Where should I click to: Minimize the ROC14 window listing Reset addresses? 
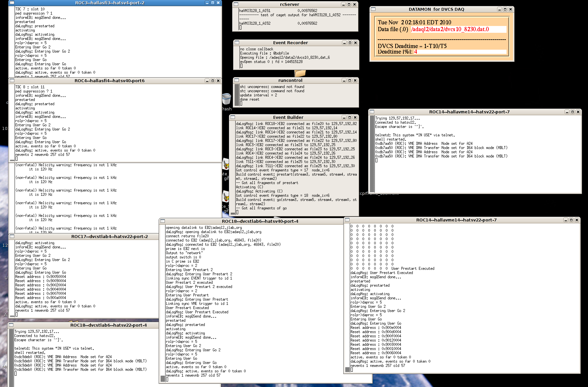pos(566,220)
